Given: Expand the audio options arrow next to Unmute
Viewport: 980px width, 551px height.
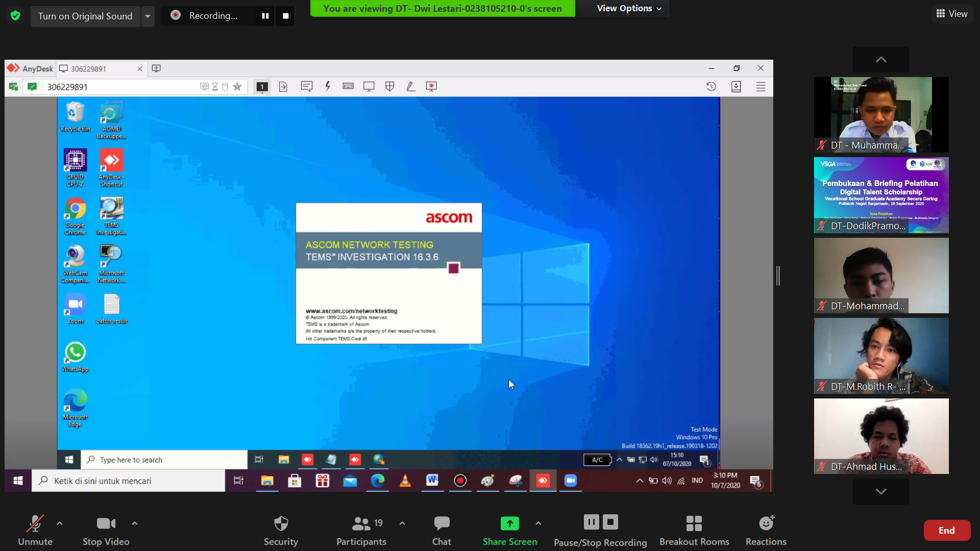Looking at the screenshot, I should (x=60, y=523).
